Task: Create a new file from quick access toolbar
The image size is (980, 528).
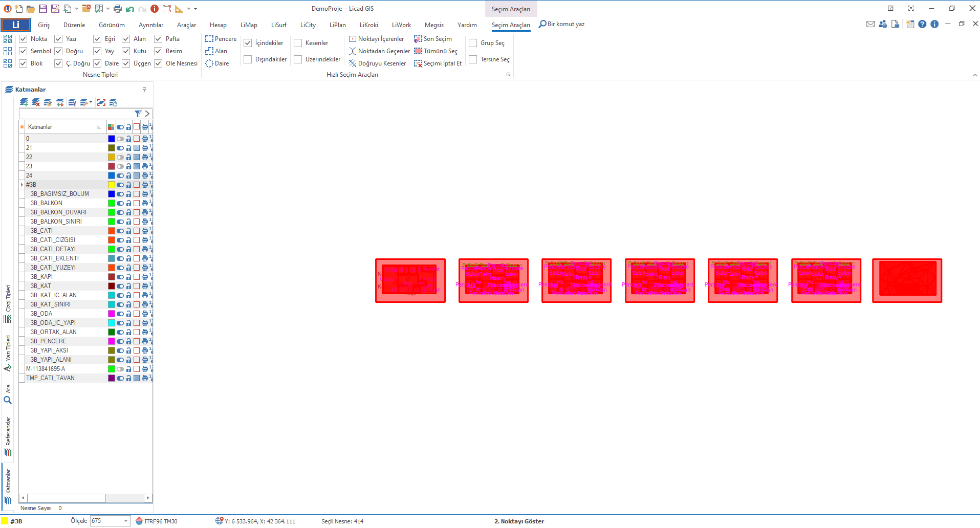Action: point(19,9)
